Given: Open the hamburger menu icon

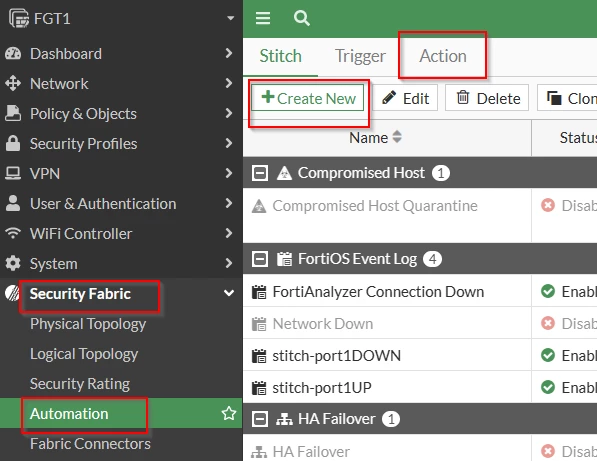Looking at the screenshot, I should coord(263,18).
